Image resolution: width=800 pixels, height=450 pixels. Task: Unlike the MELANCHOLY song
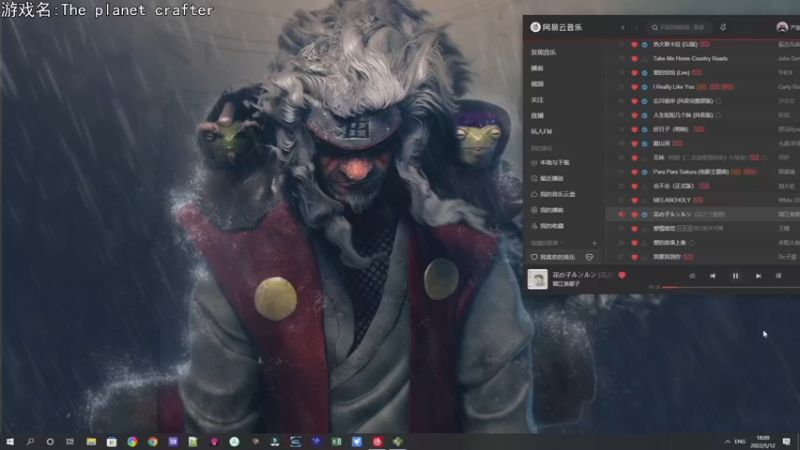(x=634, y=201)
